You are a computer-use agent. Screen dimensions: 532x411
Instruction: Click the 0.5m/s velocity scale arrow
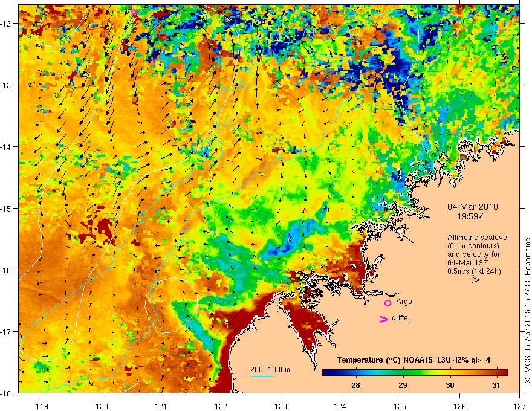tap(467, 280)
